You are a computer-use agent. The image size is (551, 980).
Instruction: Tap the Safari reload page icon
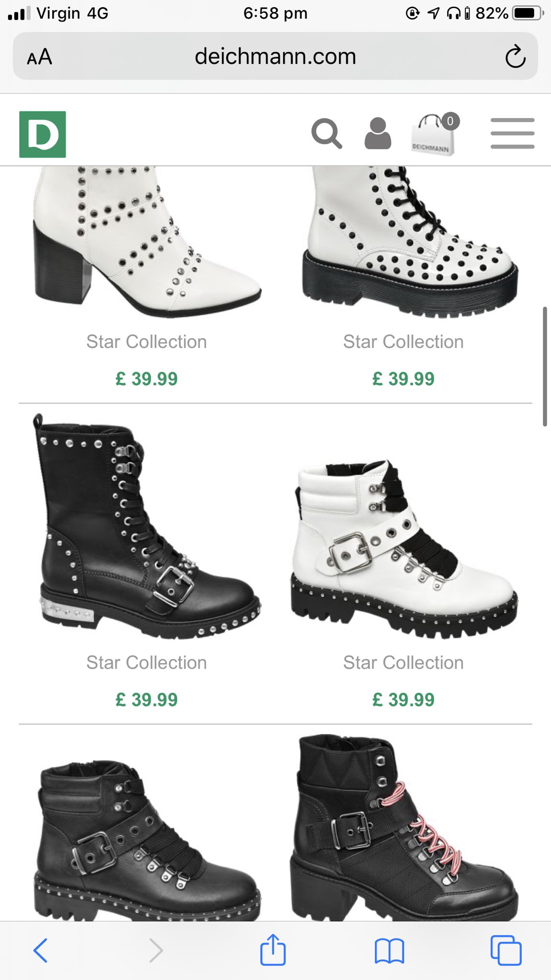pyautogui.click(x=515, y=57)
